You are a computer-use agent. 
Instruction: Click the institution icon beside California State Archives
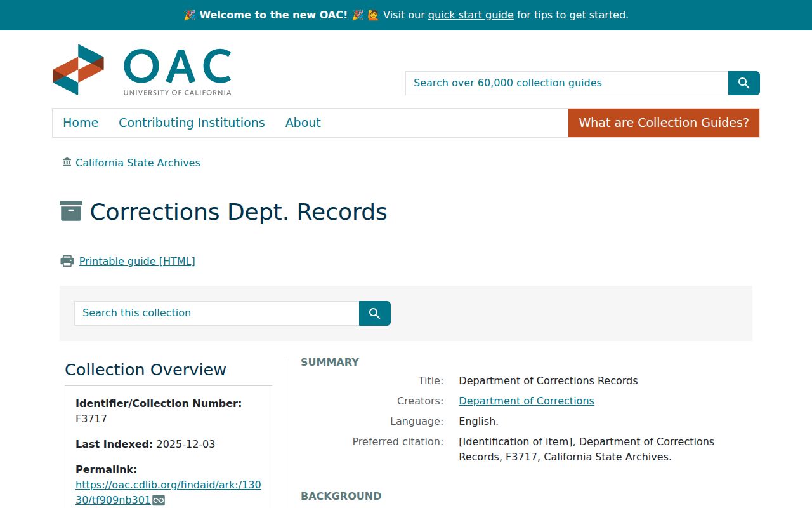tap(67, 163)
